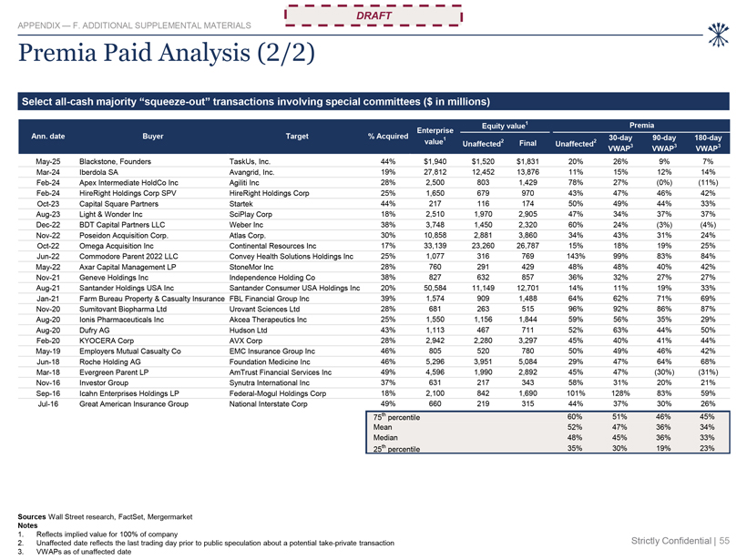Click 'Commodore Parent 2022 LLC' cell

pos(128,256)
